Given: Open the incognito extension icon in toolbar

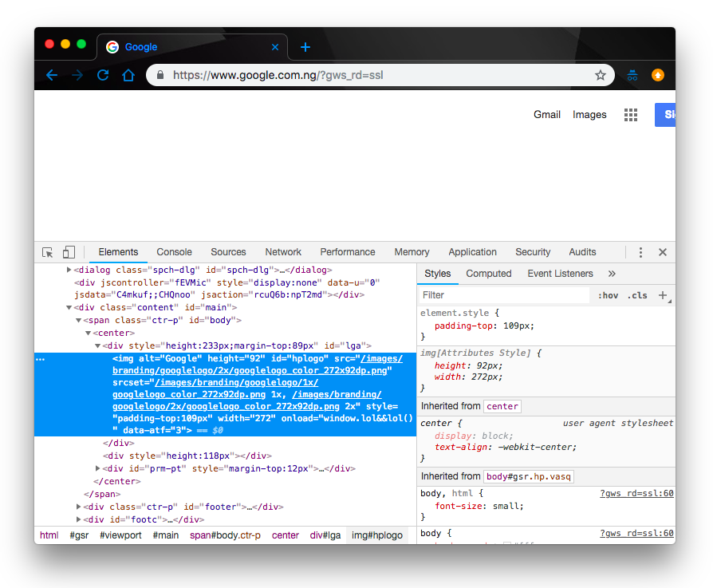Looking at the screenshot, I should pos(632,75).
